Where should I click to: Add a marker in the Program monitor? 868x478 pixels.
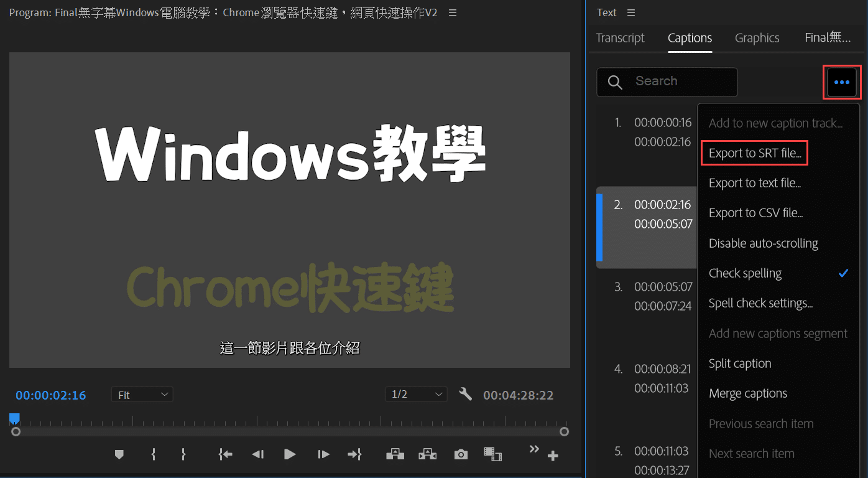pyautogui.click(x=119, y=455)
